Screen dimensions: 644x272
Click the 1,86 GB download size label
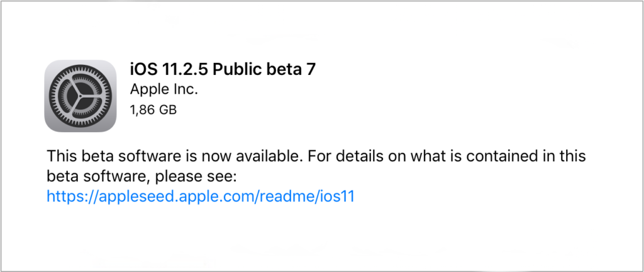coord(153,110)
